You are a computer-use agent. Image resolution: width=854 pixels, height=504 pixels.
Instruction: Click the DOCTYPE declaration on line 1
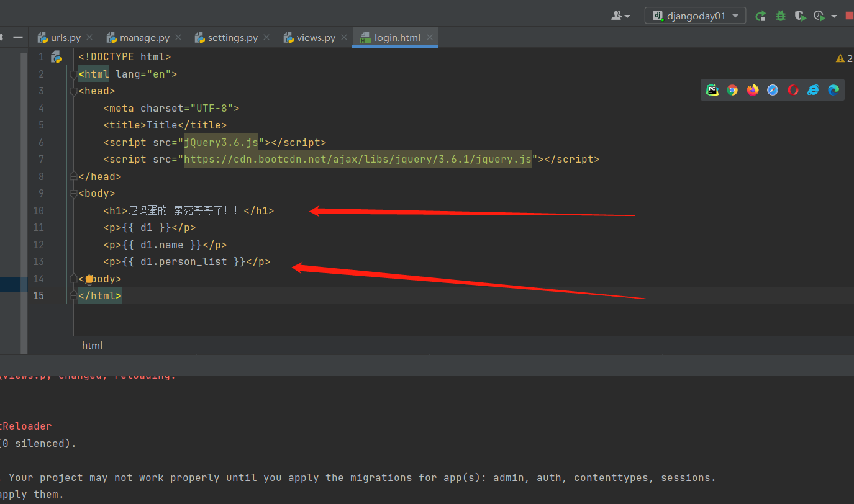(x=125, y=57)
